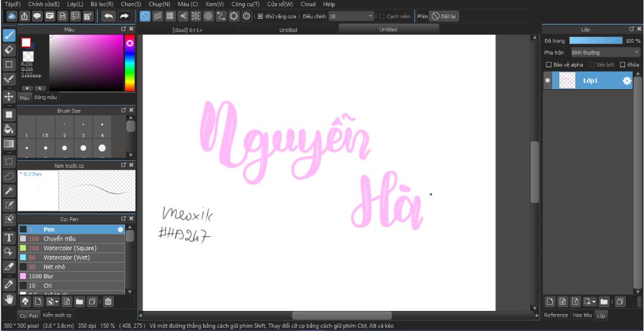644x331 pixels.
Task: Switch to Bảng màu tab
Action: (45, 97)
